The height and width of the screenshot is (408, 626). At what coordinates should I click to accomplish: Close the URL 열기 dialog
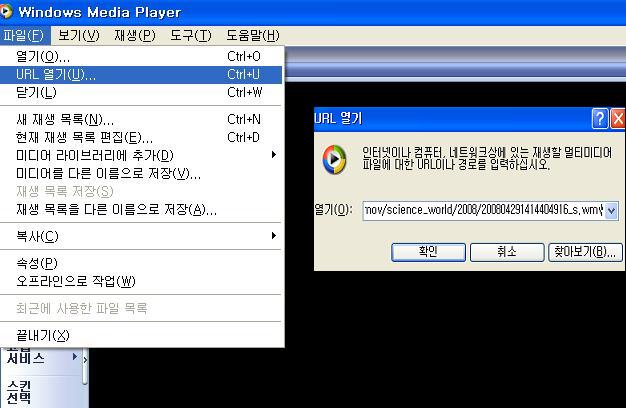click(x=618, y=119)
